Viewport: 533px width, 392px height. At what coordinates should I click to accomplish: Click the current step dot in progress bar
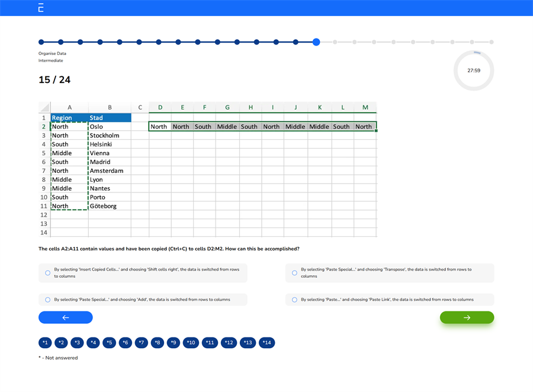click(316, 42)
